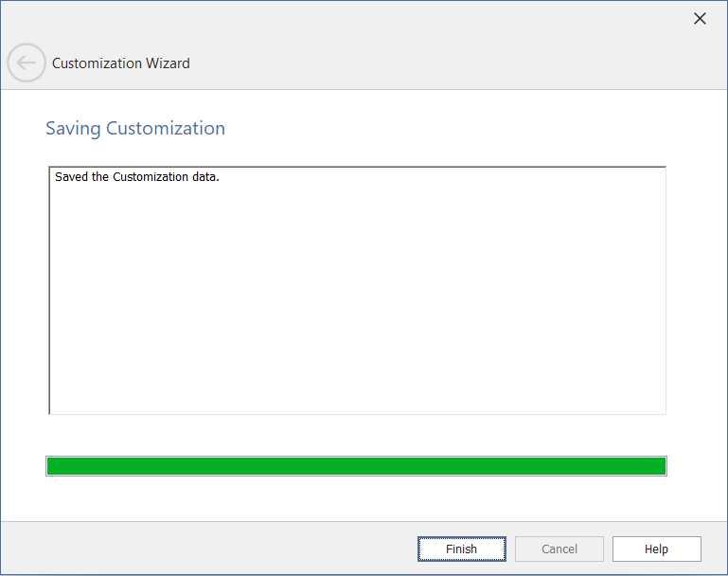
Task: Click the left end of the progress bar
Action: [x=53, y=466]
